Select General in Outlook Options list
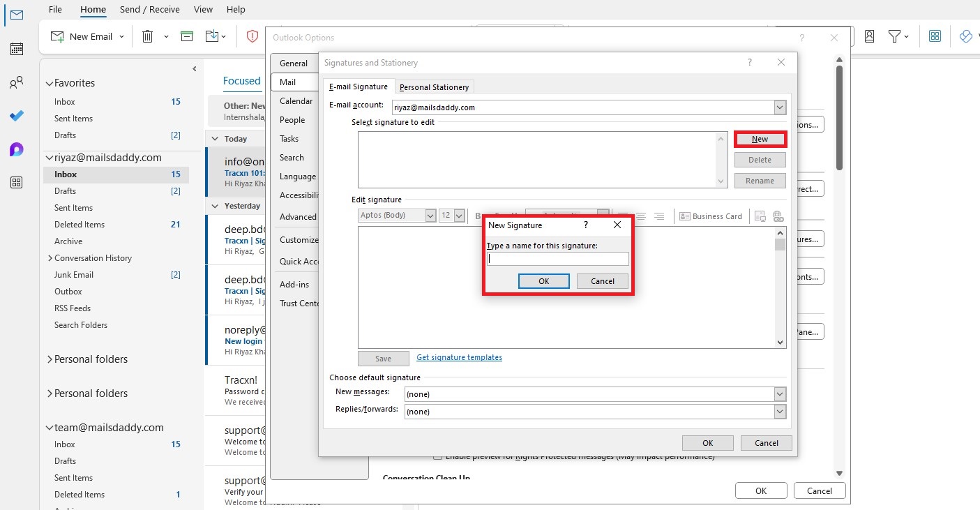Screen dimensions: 980x510 tap(294, 63)
